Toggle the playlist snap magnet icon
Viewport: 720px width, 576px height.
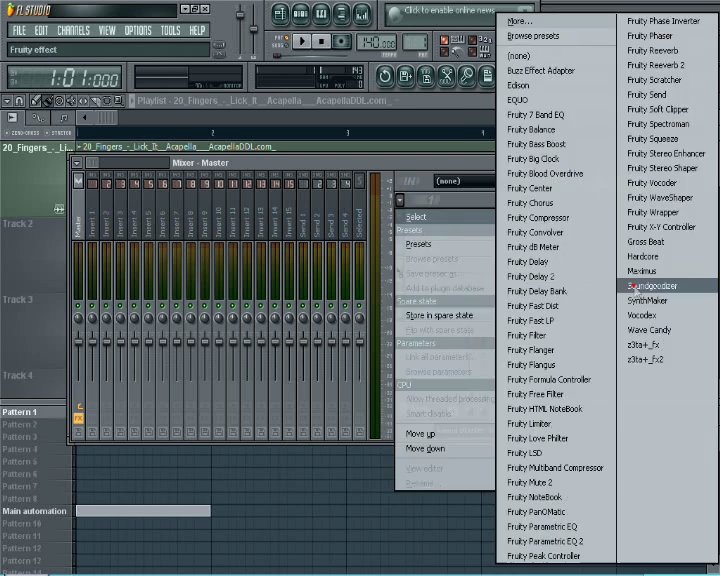[19, 101]
